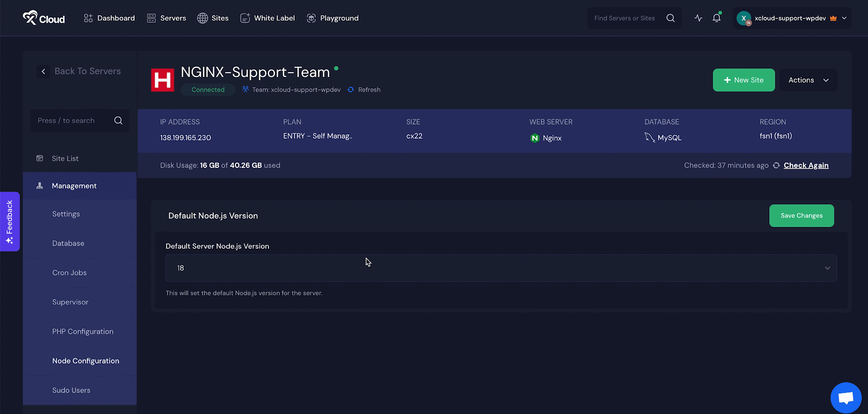Click the Hetzner server provider logo
868x414 pixels.
162,80
